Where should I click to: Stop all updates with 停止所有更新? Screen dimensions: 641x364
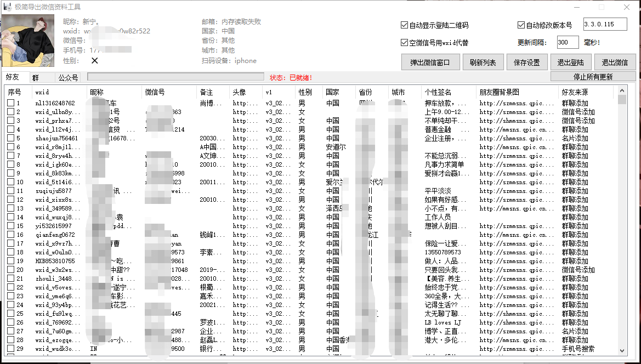click(x=593, y=77)
